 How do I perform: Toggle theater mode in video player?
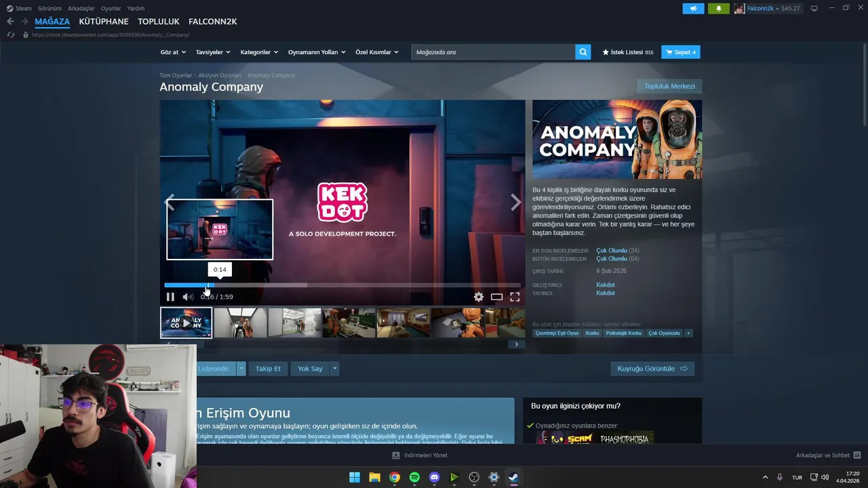496,297
